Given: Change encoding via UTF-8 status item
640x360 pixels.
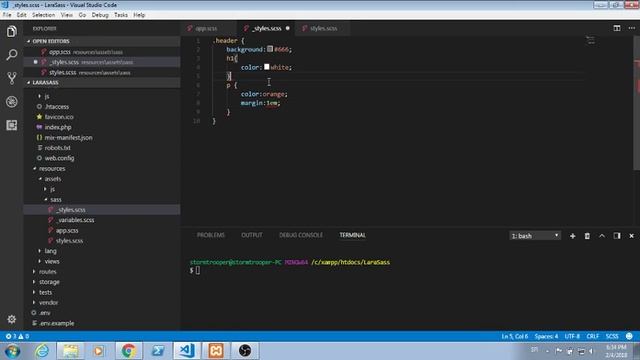Looking at the screenshot, I should [572, 336].
